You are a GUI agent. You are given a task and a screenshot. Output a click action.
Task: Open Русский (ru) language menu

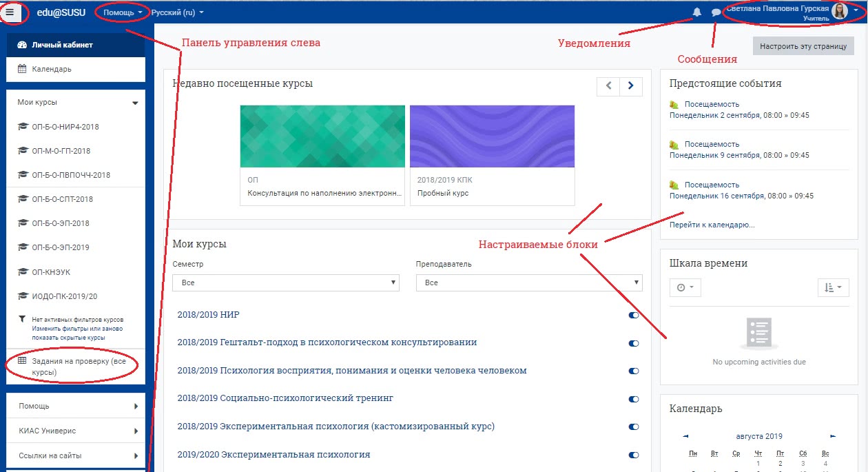coord(177,12)
